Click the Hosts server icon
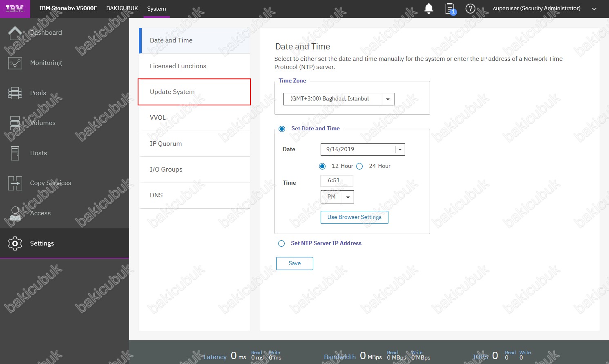The width and height of the screenshot is (609, 364). (15, 153)
